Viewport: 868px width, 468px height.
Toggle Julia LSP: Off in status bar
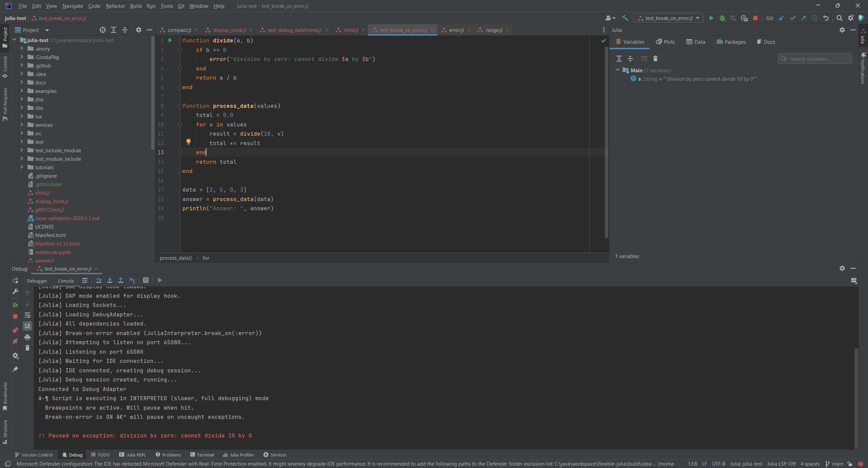(x=781, y=464)
